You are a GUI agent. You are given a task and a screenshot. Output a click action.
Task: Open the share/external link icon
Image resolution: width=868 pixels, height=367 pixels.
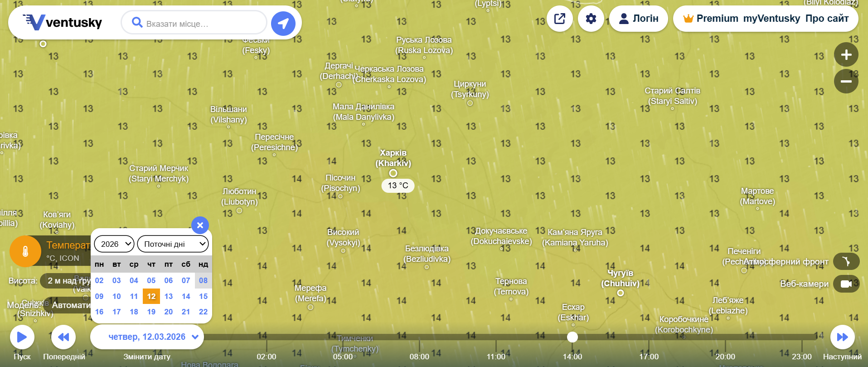[x=560, y=19]
